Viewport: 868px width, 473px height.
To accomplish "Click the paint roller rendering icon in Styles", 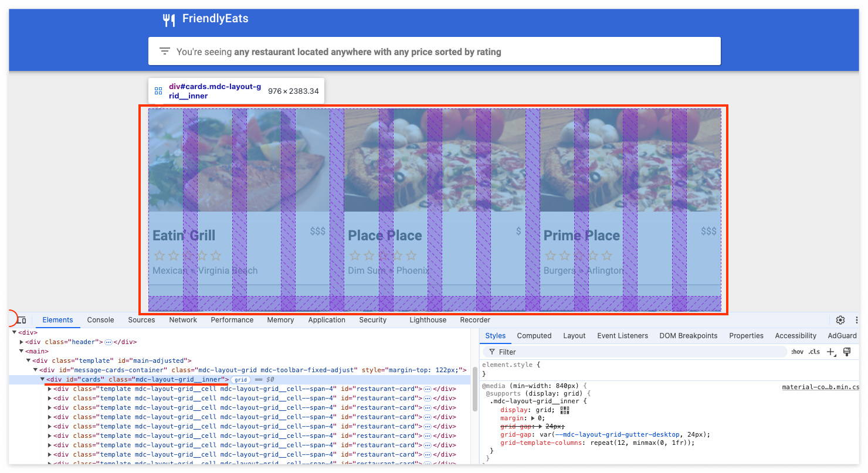I will tap(846, 352).
